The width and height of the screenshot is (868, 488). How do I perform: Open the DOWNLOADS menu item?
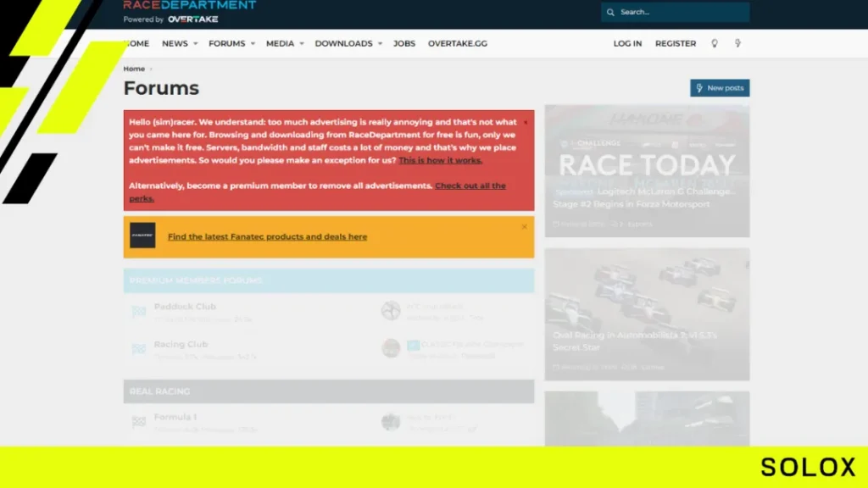pos(344,43)
